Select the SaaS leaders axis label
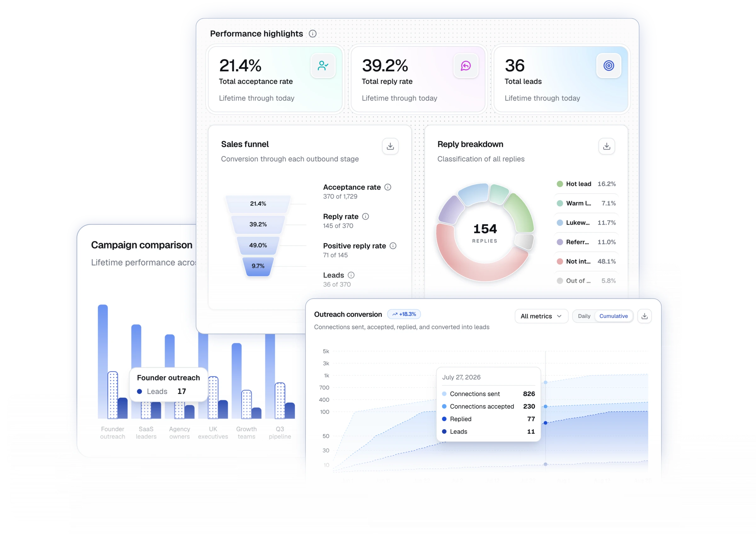The width and height of the screenshot is (756, 535). (x=146, y=433)
